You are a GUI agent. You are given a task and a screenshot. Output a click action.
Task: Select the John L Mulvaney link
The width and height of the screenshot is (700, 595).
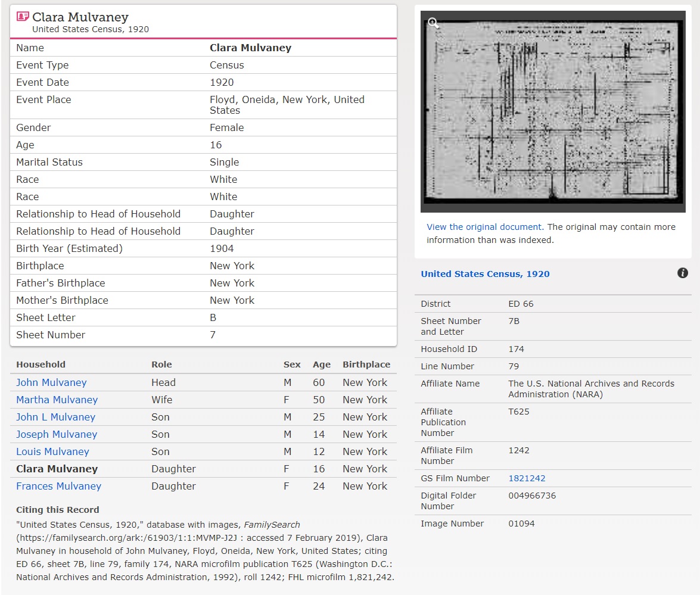click(56, 417)
